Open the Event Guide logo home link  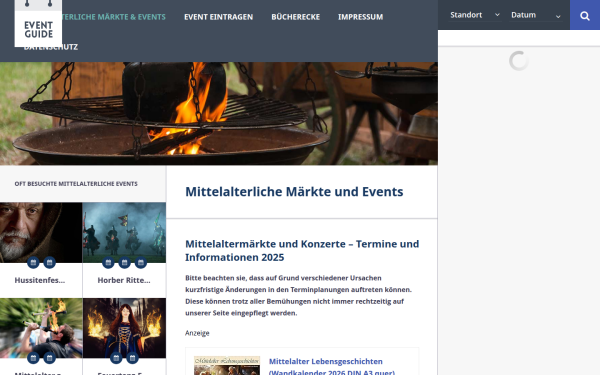(38, 23)
